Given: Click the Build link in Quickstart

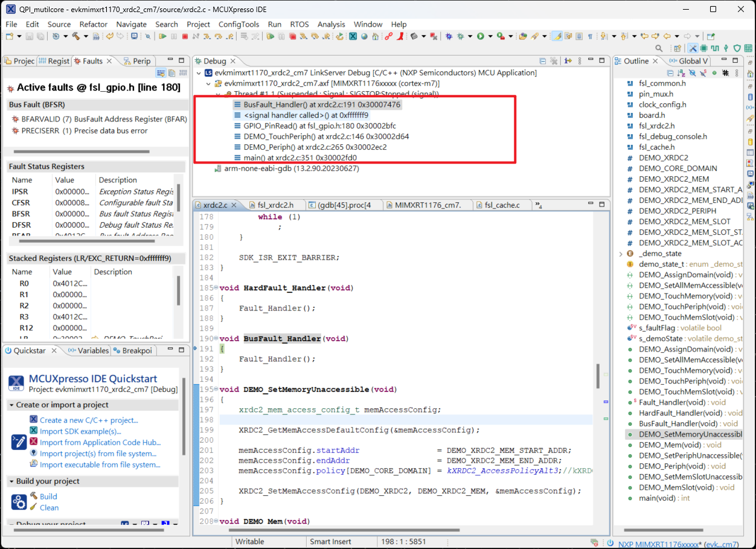Looking at the screenshot, I should point(48,496).
